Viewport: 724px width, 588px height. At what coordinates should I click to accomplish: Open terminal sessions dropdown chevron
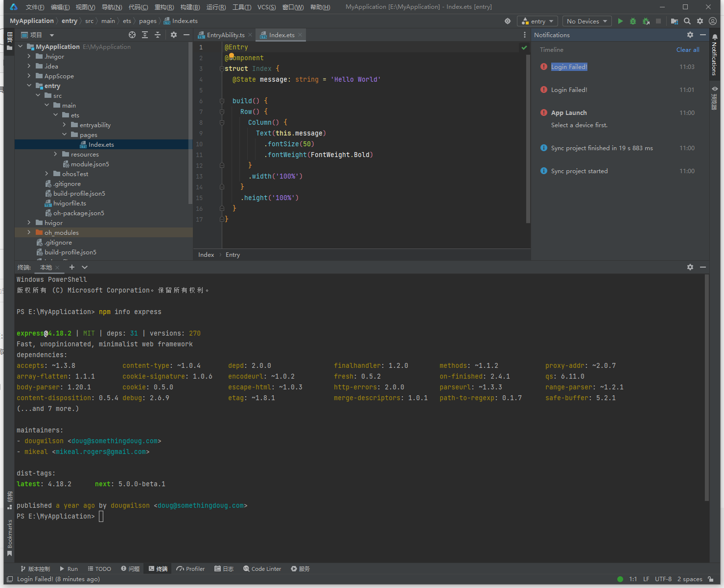(85, 267)
